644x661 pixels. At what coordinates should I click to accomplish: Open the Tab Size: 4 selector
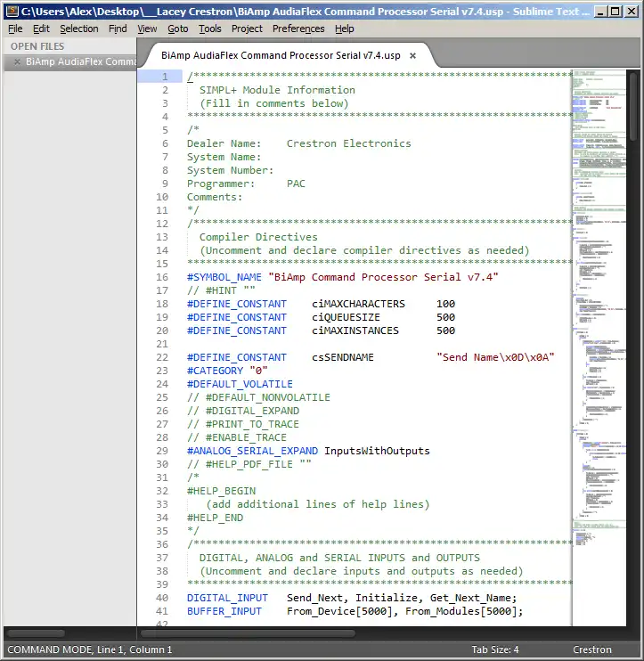pyautogui.click(x=494, y=649)
